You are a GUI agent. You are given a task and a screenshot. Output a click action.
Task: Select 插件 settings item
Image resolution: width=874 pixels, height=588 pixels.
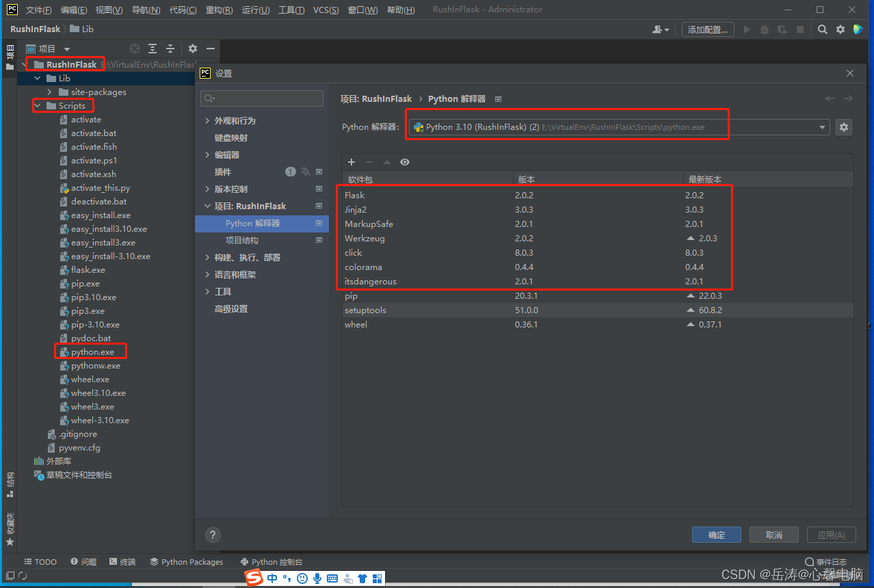223,172
